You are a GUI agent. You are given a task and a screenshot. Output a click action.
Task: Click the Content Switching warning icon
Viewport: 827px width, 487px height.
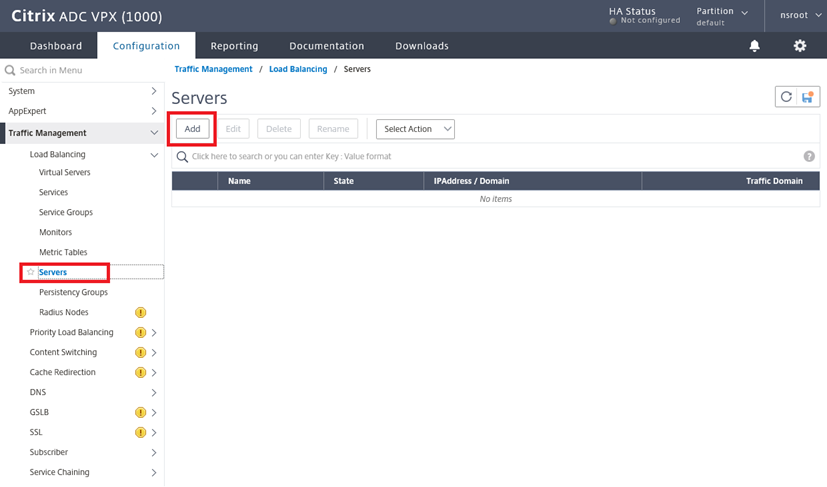coord(140,352)
